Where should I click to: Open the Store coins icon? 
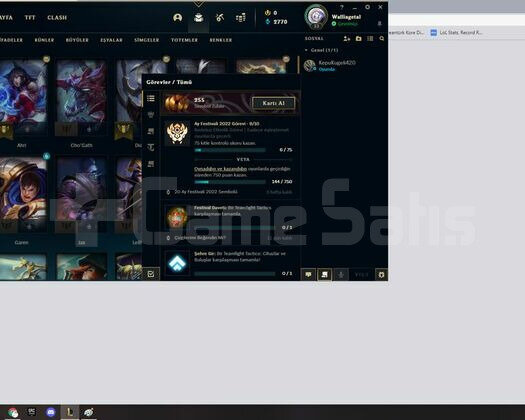click(240, 17)
